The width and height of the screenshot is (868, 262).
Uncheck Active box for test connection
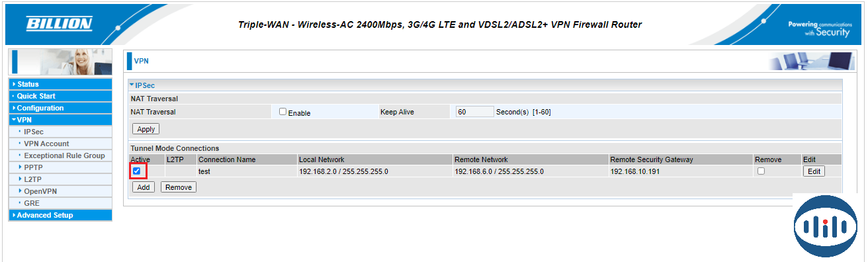coord(136,171)
